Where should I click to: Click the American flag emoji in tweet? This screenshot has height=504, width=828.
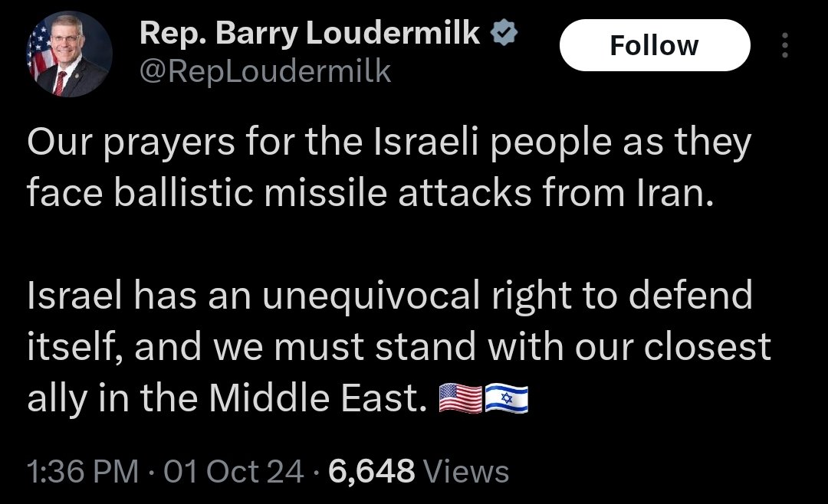(x=460, y=399)
